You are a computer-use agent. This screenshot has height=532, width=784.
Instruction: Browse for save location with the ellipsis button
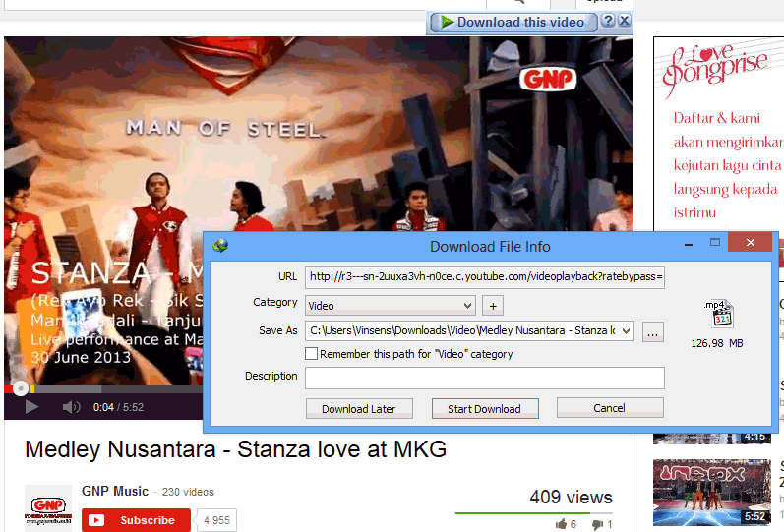click(x=652, y=331)
